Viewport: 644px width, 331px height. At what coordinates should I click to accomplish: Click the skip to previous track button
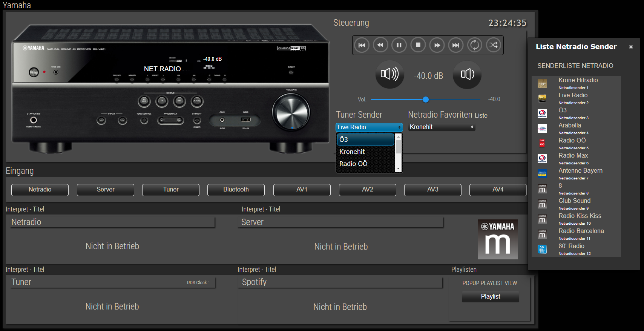point(362,45)
